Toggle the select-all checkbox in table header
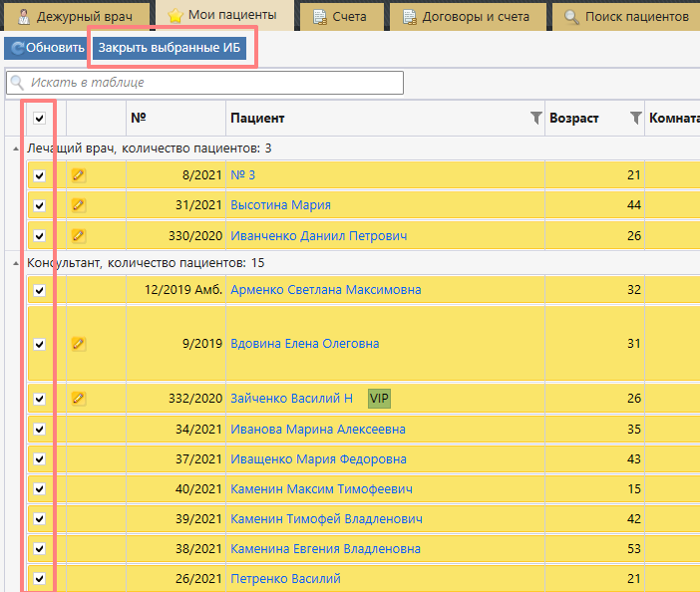This screenshot has height=592, width=700. [x=40, y=119]
